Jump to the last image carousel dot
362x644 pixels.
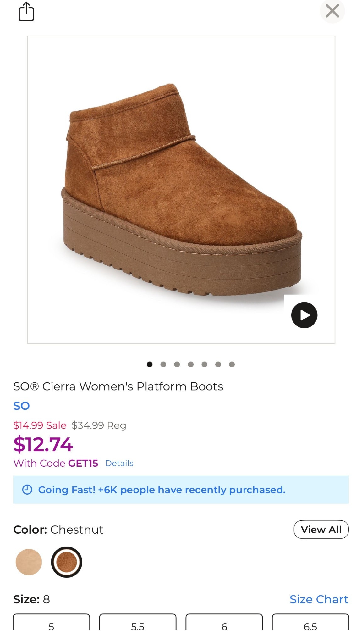pos(232,364)
